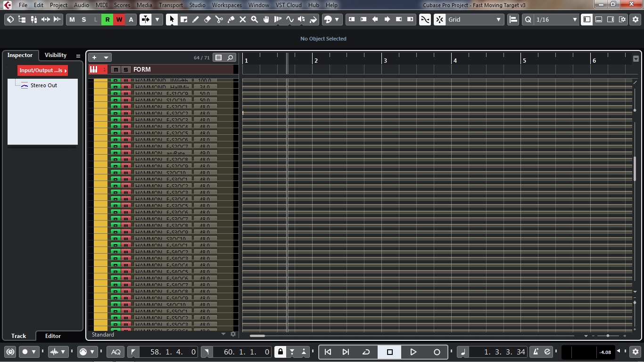Toggle the global Solo S button
This screenshot has width=644, height=362.
tap(84, 19)
